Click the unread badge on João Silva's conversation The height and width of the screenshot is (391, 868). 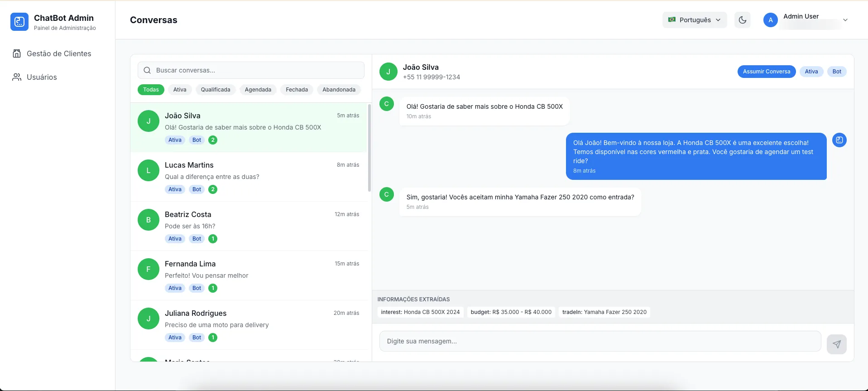[x=213, y=140]
